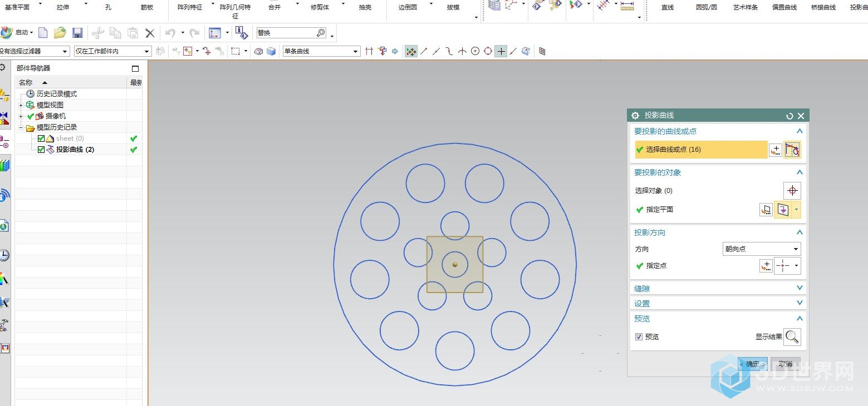Open the 投影曲线 dialog settings gear
Viewport: 868px width, 406px height.
635,116
